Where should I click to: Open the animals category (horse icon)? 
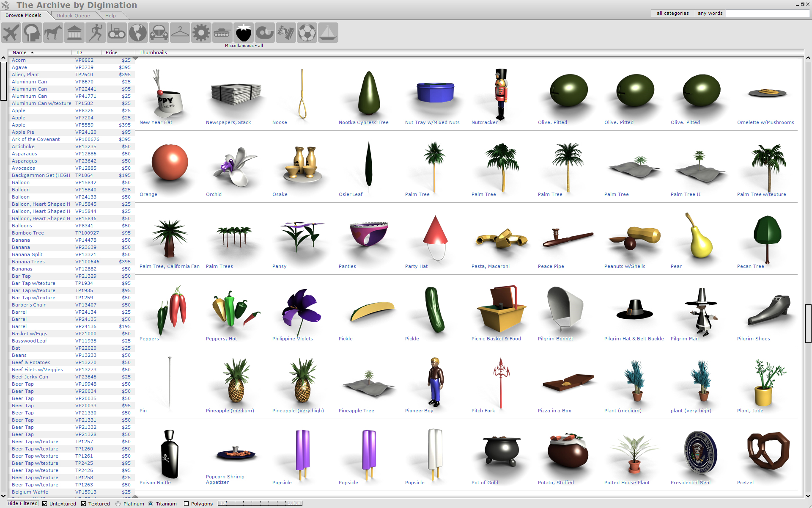pyautogui.click(x=53, y=33)
